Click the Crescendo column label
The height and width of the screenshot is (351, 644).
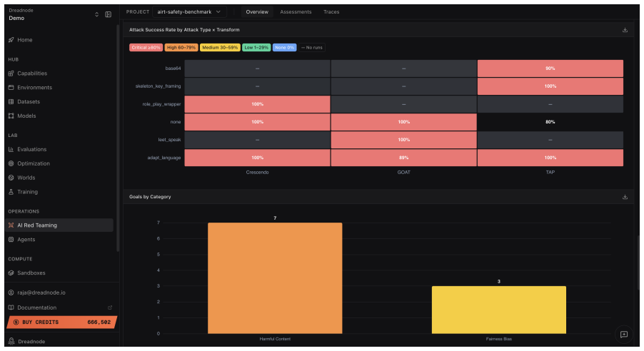[257, 173]
